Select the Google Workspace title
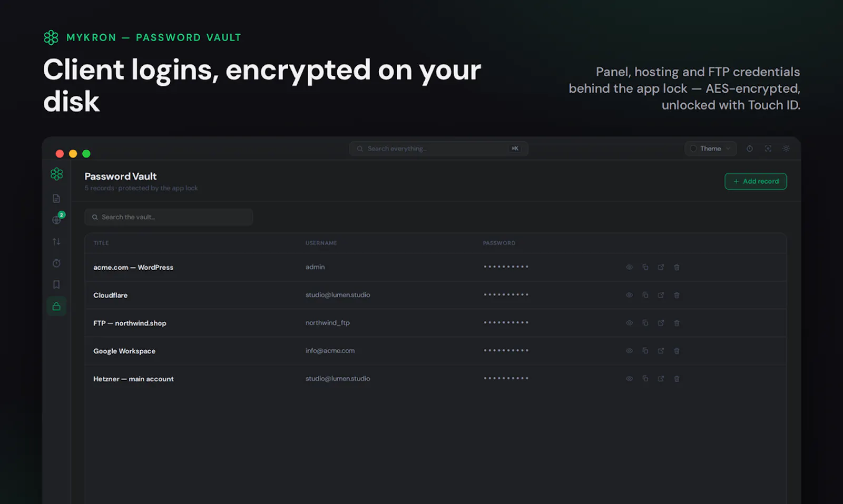Viewport: 843px width, 504px height. (x=124, y=351)
